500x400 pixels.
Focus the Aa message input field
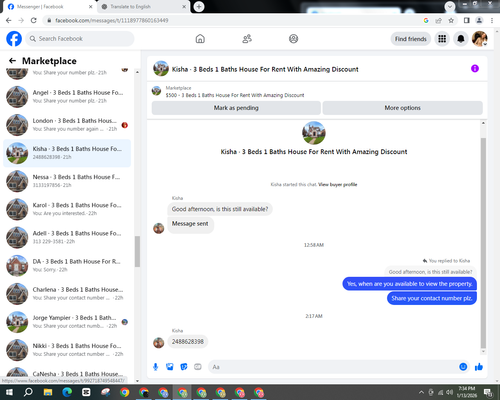click(x=333, y=367)
